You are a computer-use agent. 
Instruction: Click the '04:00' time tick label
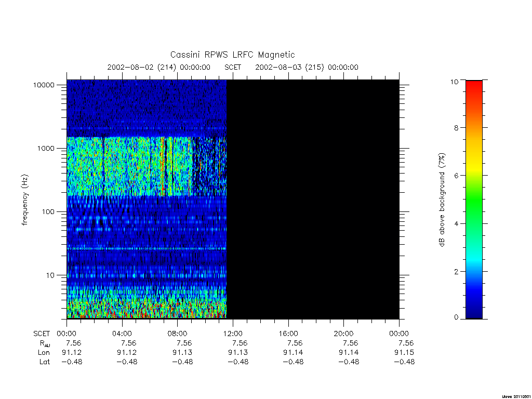coord(122,334)
